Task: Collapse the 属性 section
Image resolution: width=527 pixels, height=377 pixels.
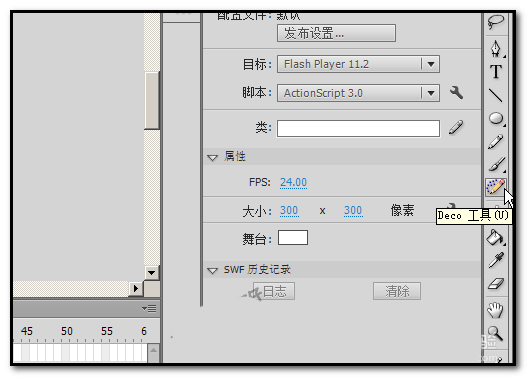Action: pos(212,157)
